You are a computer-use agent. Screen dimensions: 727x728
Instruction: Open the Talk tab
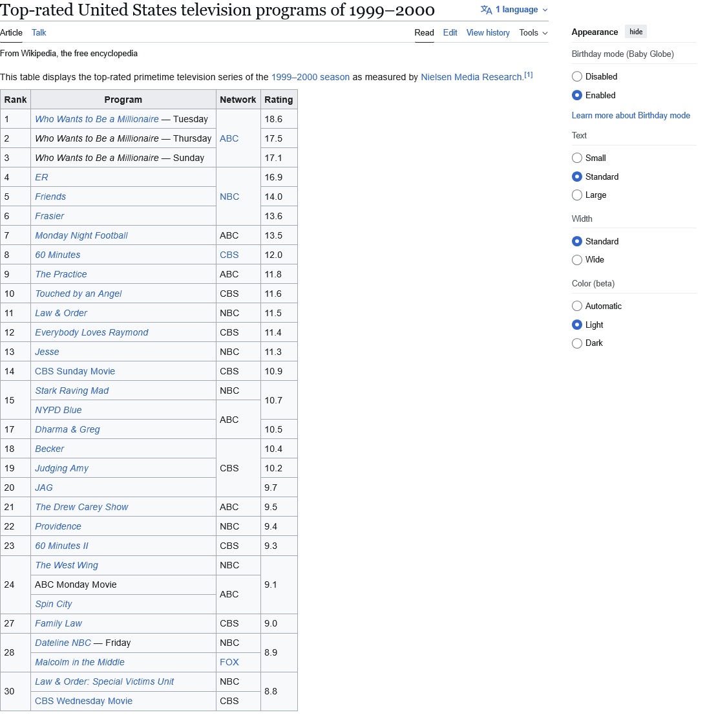point(39,32)
